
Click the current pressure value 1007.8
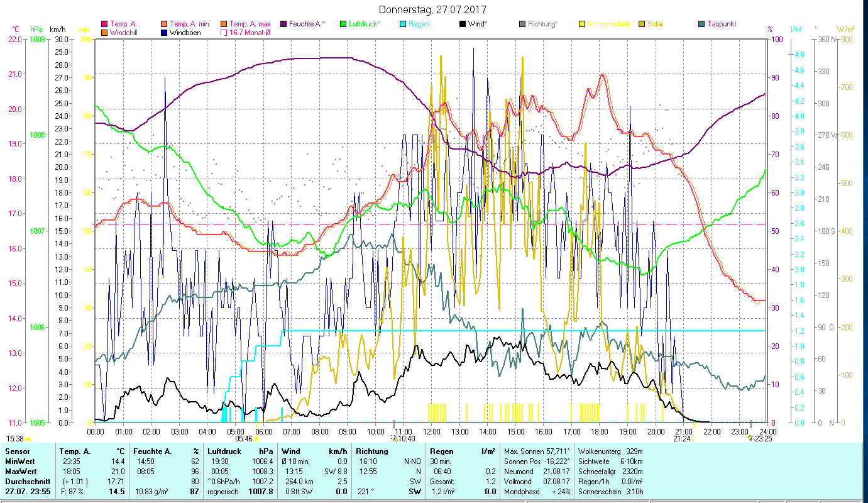[261, 492]
